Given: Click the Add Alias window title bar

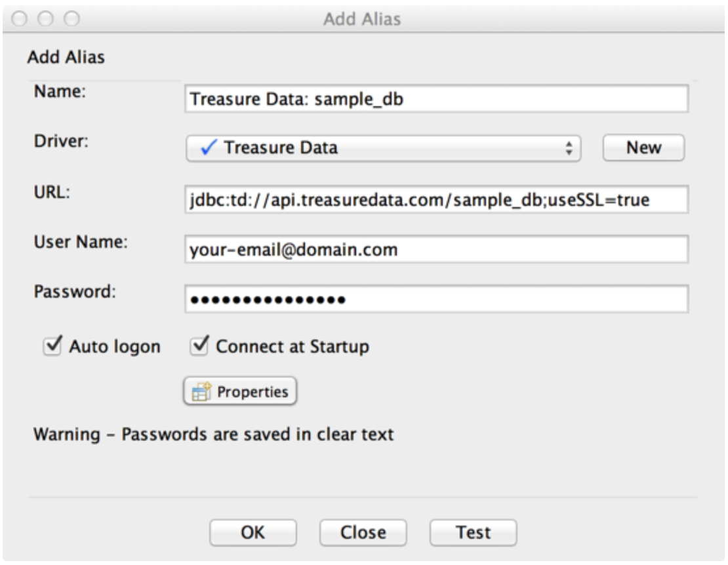Looking at the screenshot, I should pos(362,19).
